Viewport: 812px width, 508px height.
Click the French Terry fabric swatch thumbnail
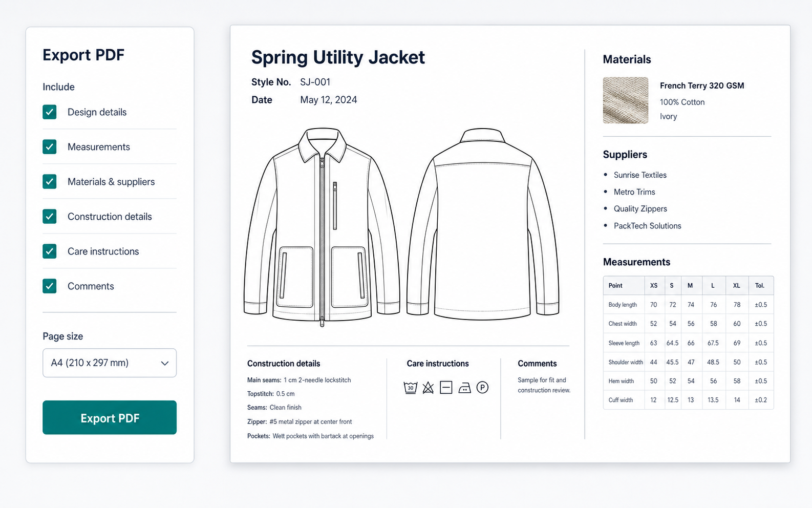(626, 100)
